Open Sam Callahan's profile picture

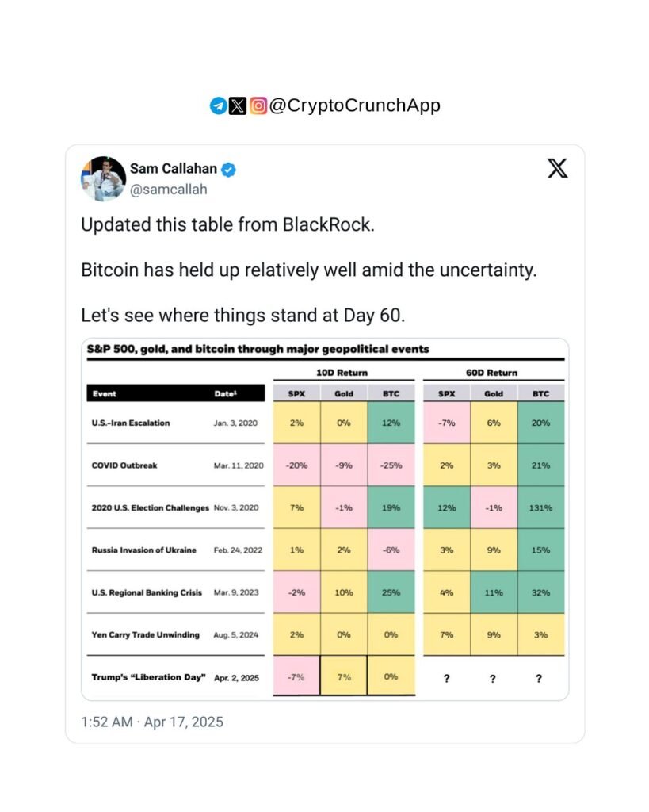pos(103,178)
